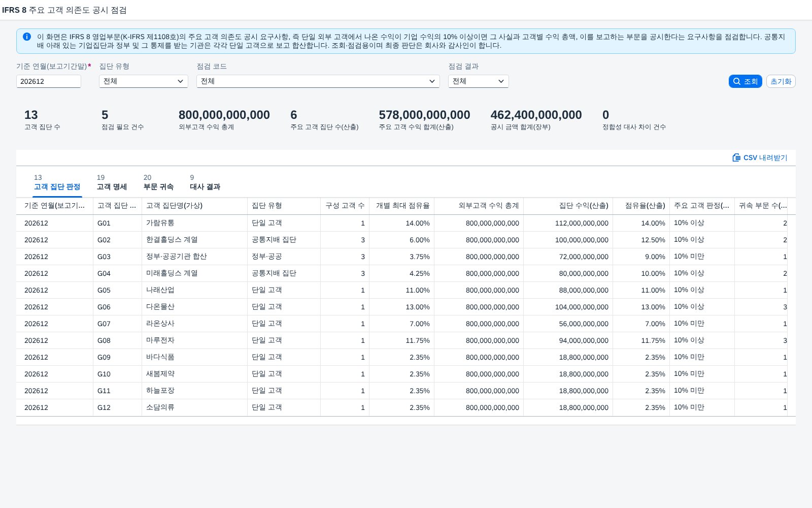Select the 하늘포장 cell
Screen dimensions: 812x508
click(x=194, y=391)
